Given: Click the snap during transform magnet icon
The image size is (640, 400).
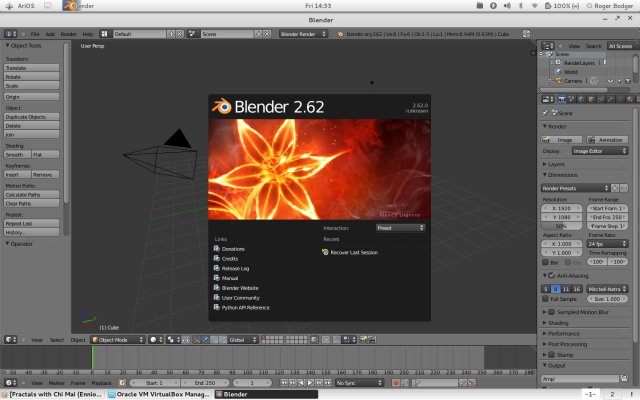Looking at the screenshot, I should (x=336, y=340).
